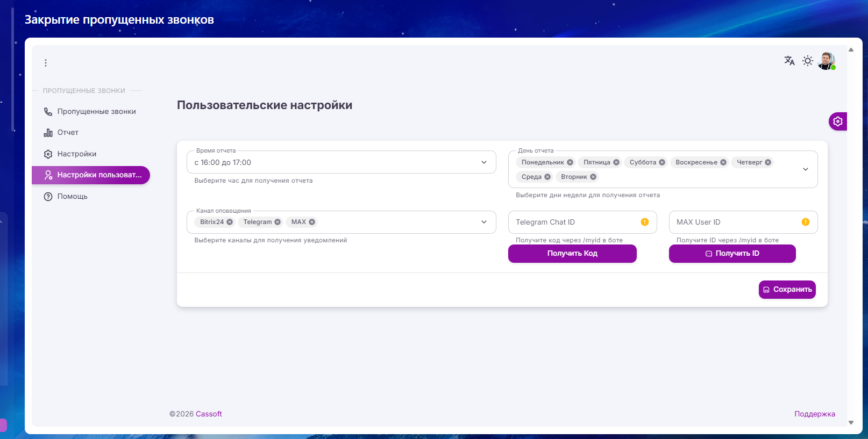The height and width of the screenshot is (439, 868).
Task: Remove the Bitrix24 channel chip
Action: coord(230,222)
